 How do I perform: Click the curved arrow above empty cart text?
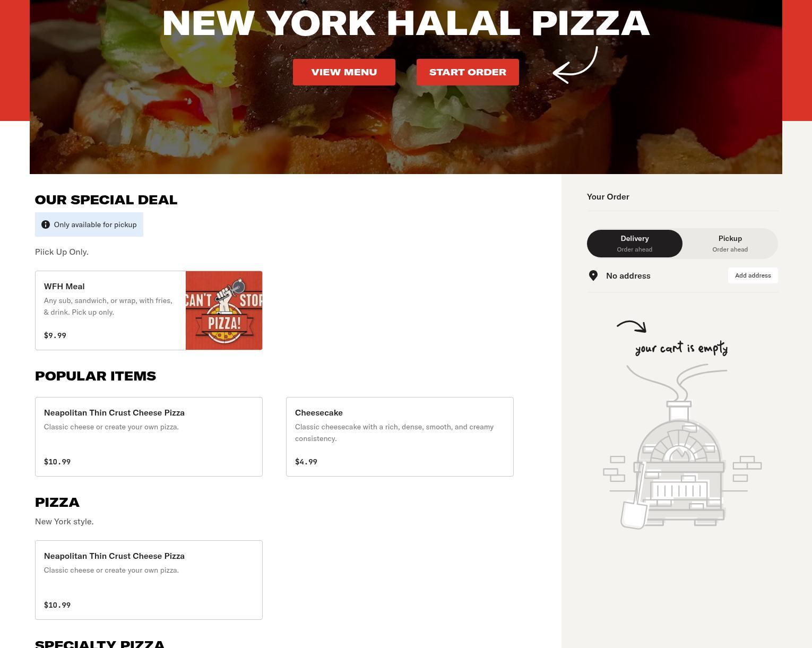[x=632, y=326]
